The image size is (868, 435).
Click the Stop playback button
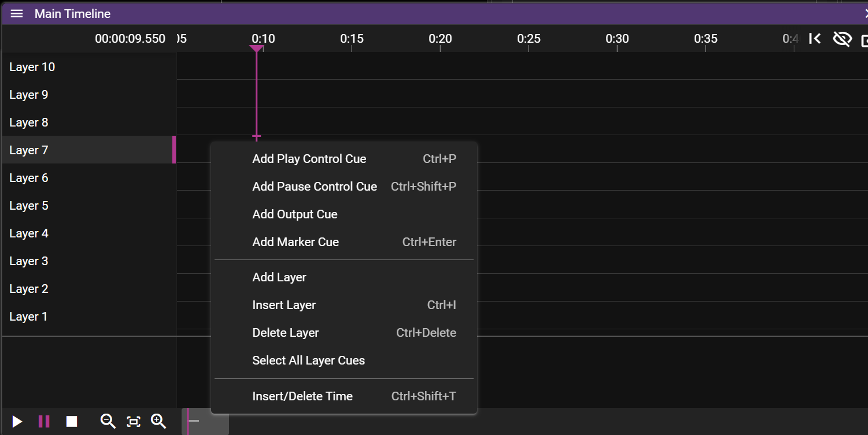coord(72,422)
